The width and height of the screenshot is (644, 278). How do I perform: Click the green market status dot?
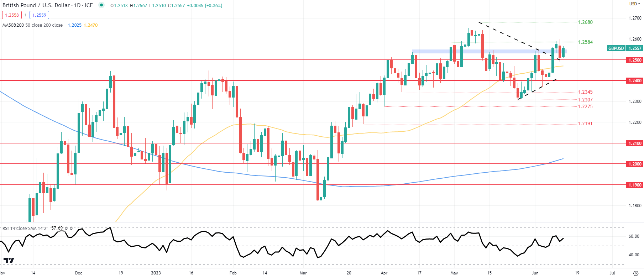[x=101, y=5]
